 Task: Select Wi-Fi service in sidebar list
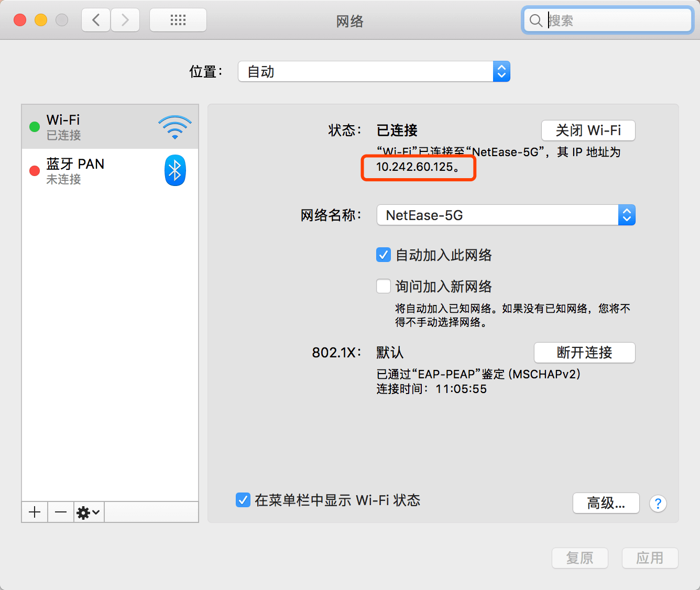(94, 127)
